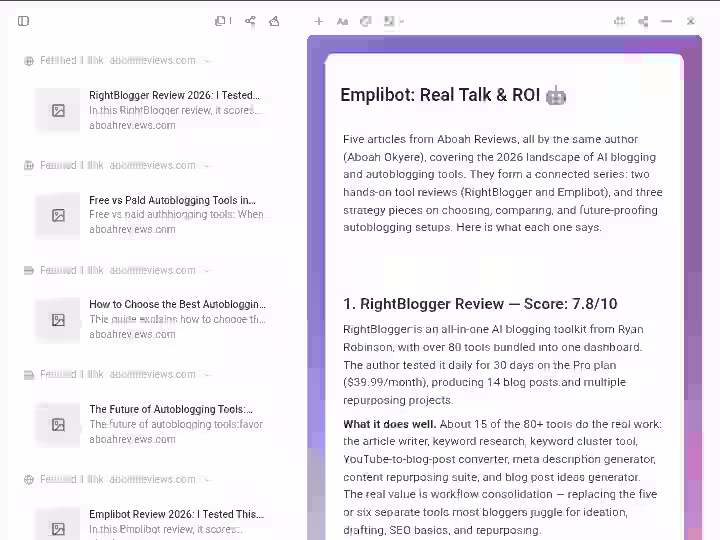720x540 pixels.
Task: Open RightBlogger Review 2026 link title
Action: [x=174, y=95]
